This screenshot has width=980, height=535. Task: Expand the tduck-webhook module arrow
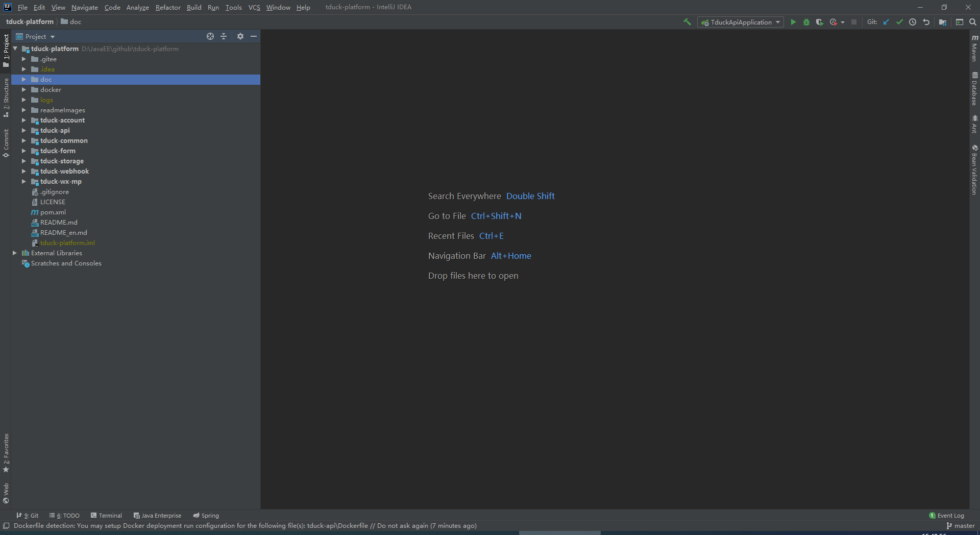[23, 171]
